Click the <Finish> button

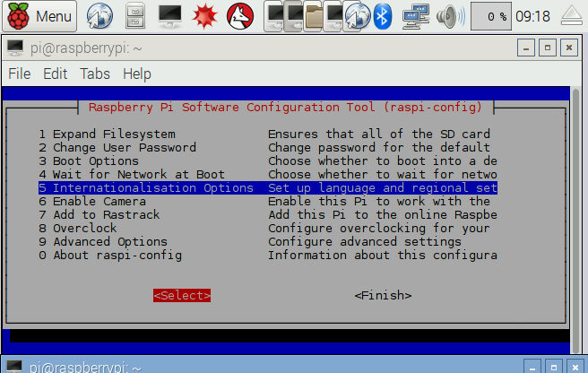[x=383, y=295]
